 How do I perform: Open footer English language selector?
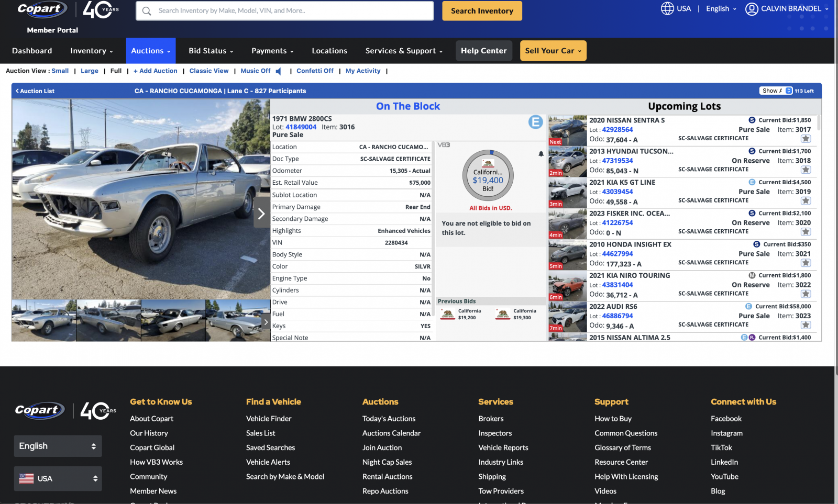(x=58, y=446)
